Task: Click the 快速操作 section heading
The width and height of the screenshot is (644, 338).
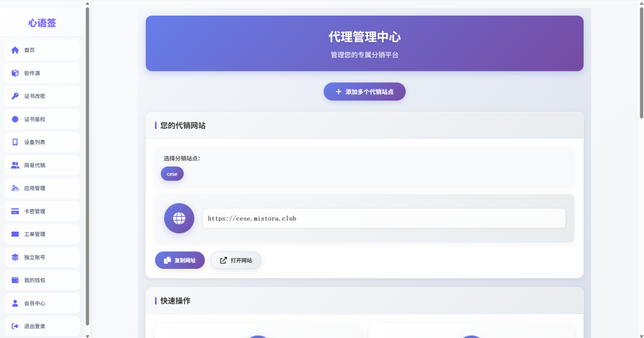Action: coord(175,301)
